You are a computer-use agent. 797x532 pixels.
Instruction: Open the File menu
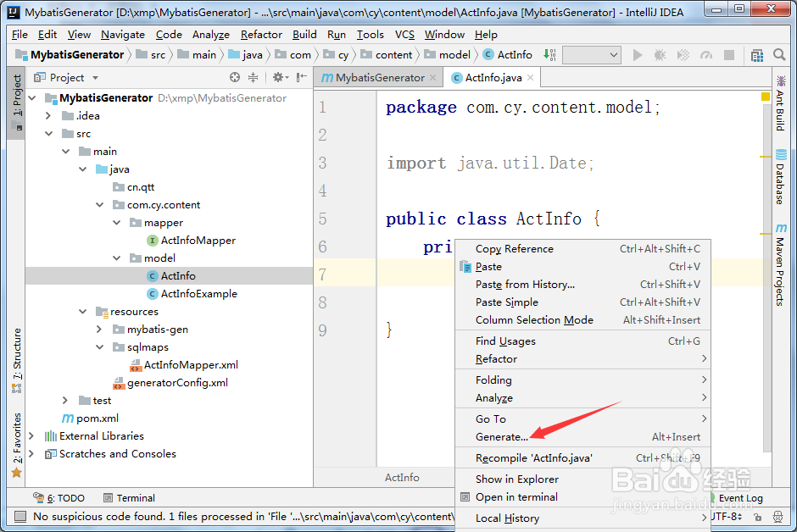pyautogui.click(x=20, y=35)
